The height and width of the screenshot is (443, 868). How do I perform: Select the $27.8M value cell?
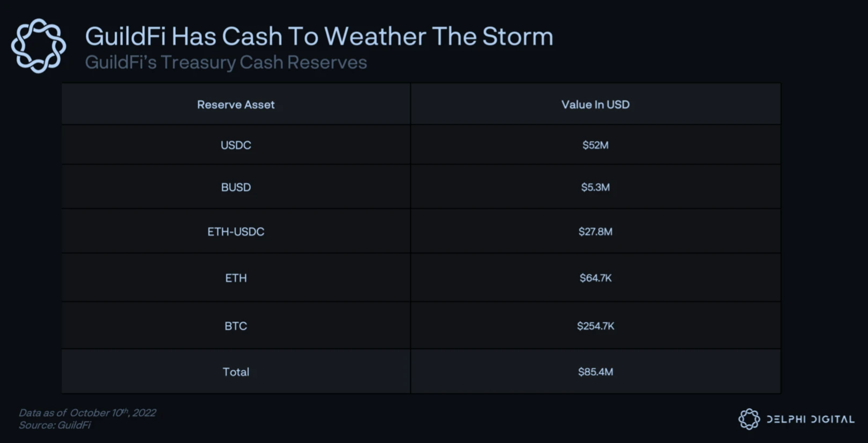595,232
